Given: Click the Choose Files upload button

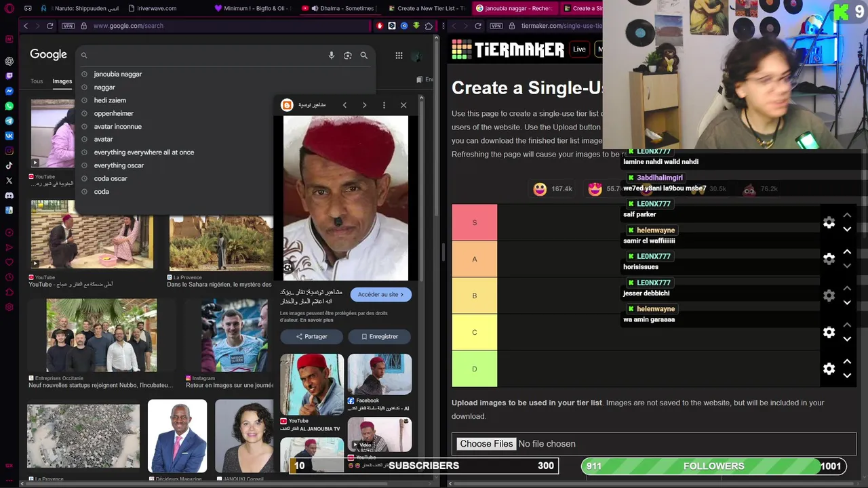Looking at the screenshot, I should (486, 444).
